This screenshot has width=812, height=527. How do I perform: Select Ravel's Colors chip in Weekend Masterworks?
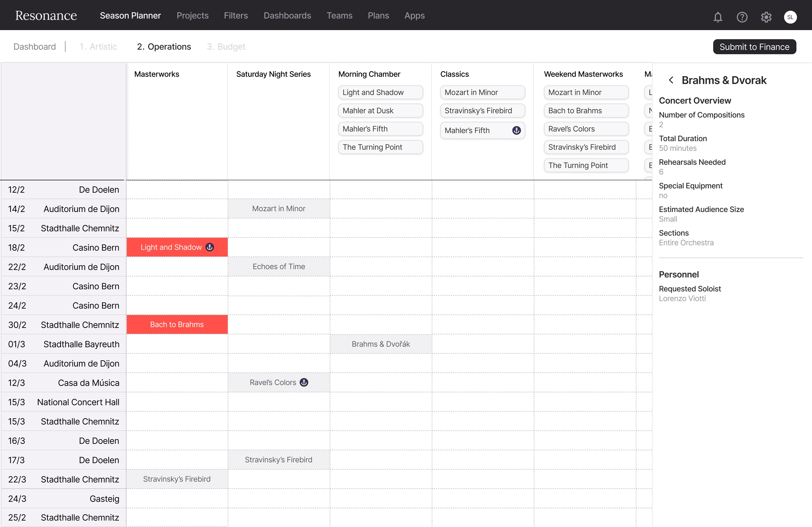586,129
